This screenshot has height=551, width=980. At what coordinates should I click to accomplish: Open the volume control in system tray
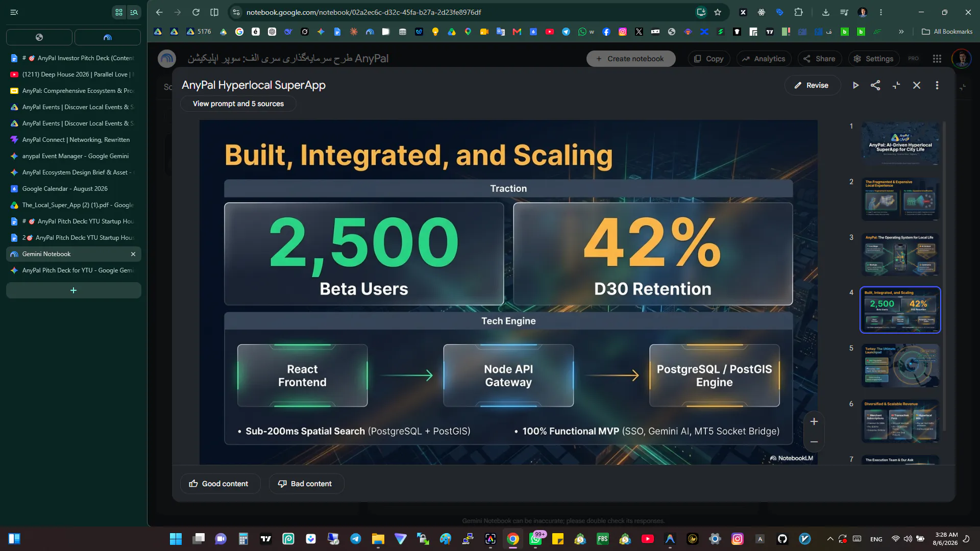click(908, 539)
